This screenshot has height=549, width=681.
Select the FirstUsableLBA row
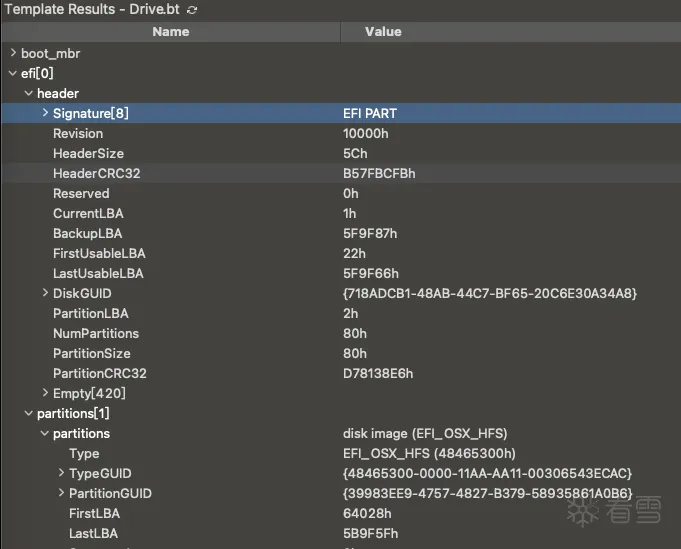[x=99, y=253]
